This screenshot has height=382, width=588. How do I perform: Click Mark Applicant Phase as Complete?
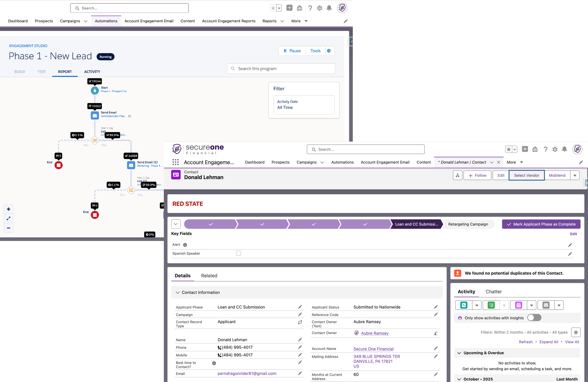coord(541,224)
